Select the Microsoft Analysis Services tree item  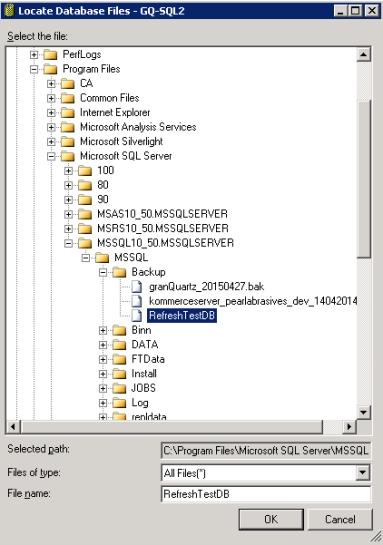(138, 127)
